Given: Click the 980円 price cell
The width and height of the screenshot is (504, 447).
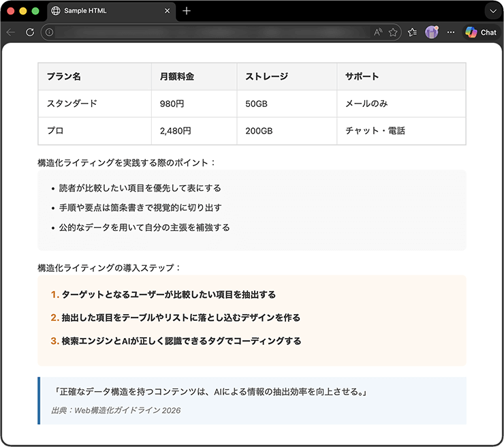Looking at the screenshot, I should point(194,104).
